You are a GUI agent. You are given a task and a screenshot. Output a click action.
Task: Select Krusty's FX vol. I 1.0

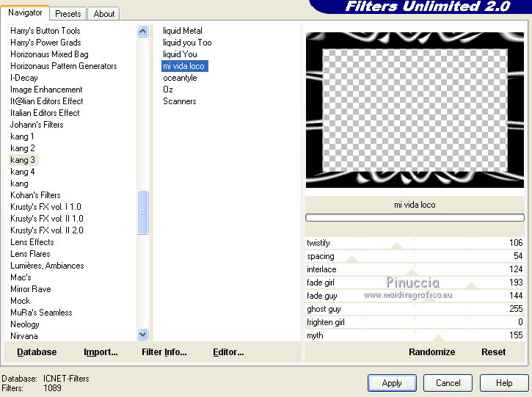tap(45, 207)
